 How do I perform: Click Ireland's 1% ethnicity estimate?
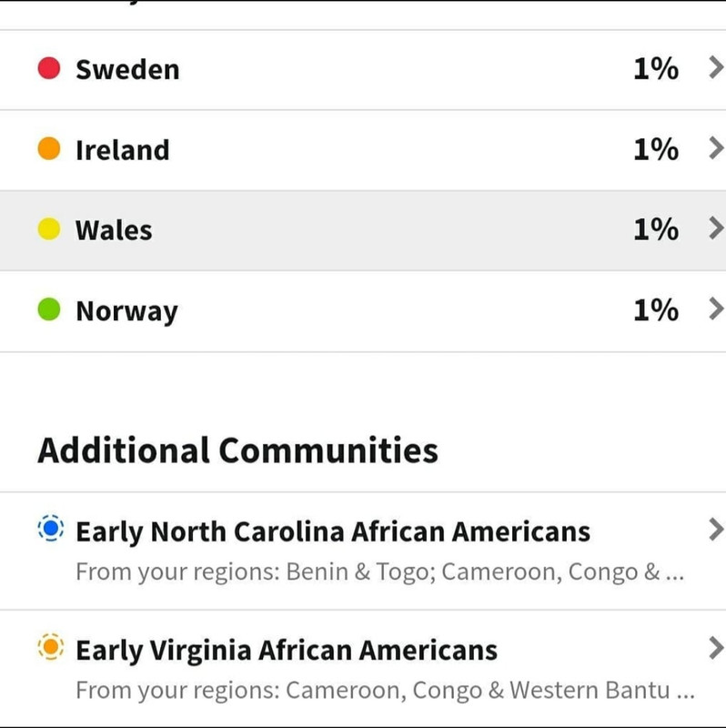click(x=655, y=148)
